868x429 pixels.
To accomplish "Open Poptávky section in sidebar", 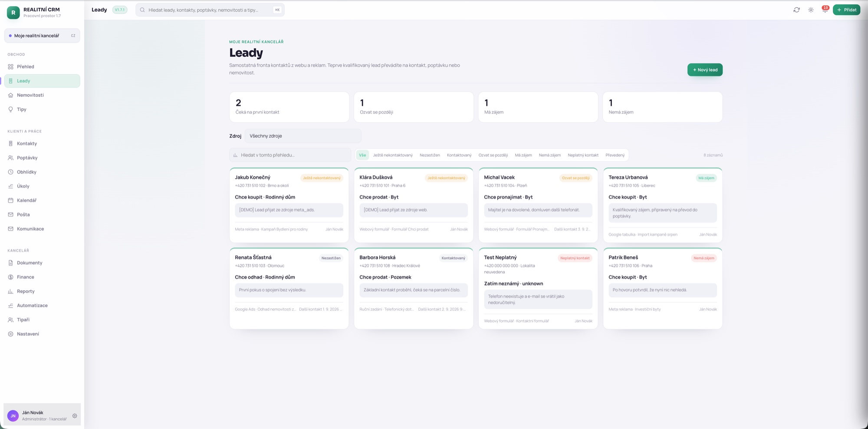I will 42,158.
